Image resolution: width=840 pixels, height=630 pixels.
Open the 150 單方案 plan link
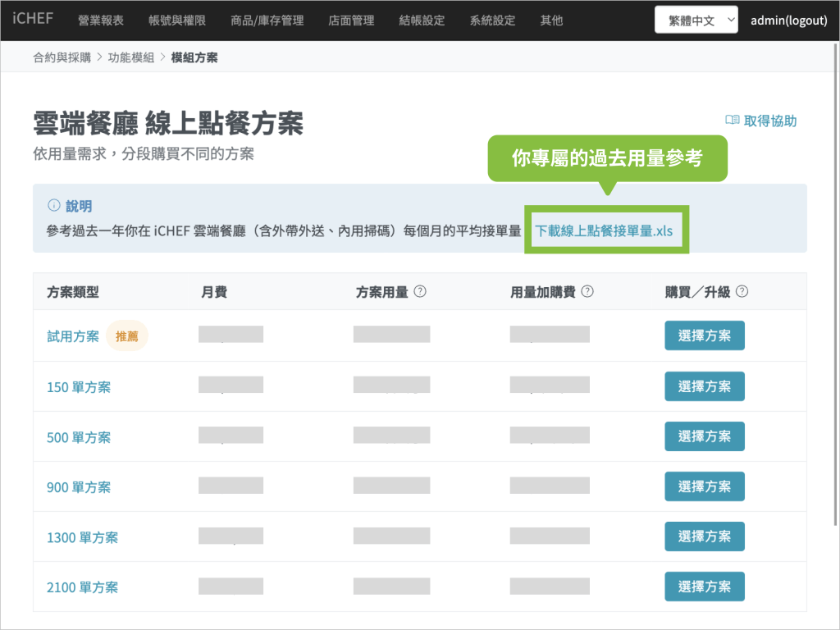tap(79, 387)
